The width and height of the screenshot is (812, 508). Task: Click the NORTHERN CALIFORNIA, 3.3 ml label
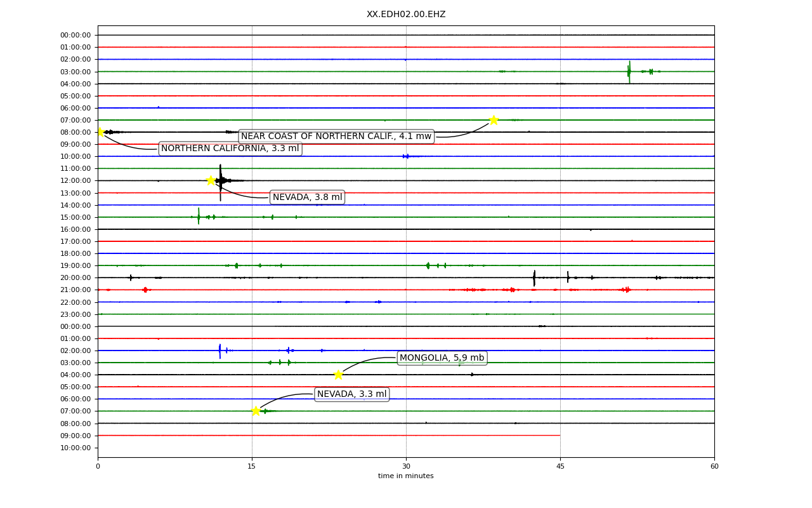pos(230,149)
